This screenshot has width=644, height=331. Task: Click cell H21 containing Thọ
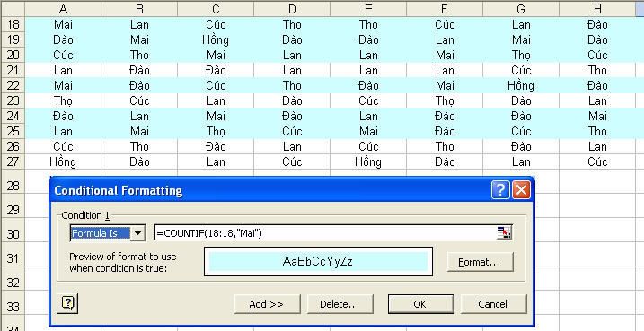coord(597,70)
